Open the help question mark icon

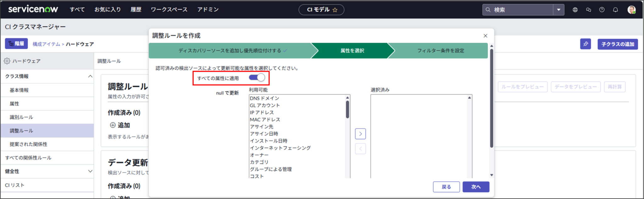(x=602, y=10)
